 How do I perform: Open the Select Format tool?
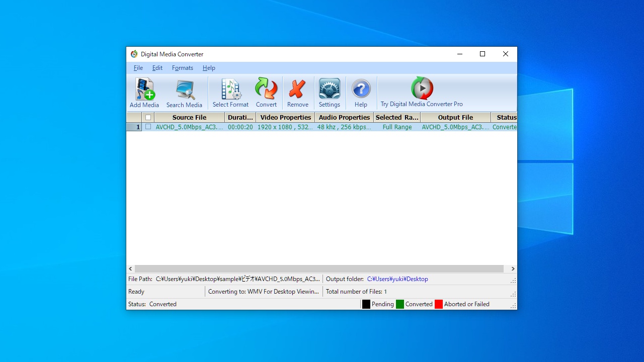(230, 93)
